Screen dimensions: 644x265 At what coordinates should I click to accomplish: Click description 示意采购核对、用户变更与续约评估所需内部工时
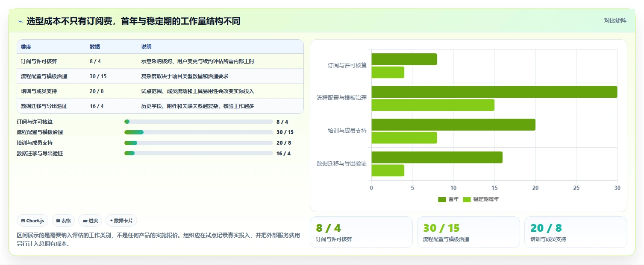click(x=197, y=61)
